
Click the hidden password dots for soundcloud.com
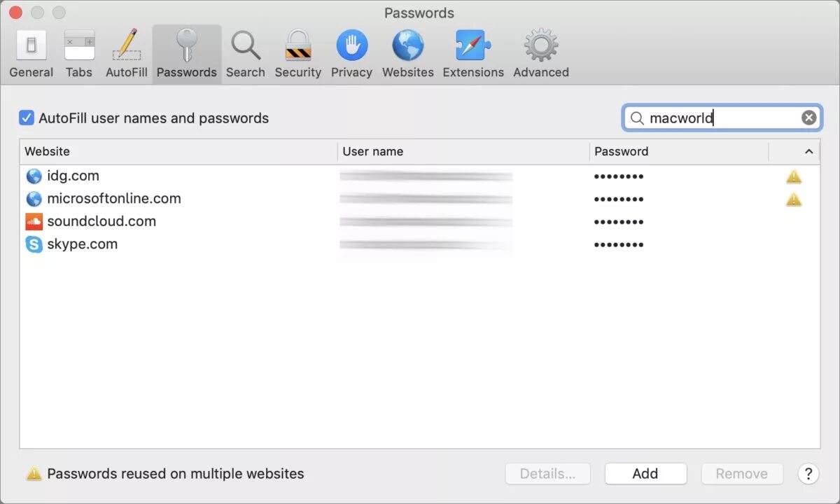(619, 222)
